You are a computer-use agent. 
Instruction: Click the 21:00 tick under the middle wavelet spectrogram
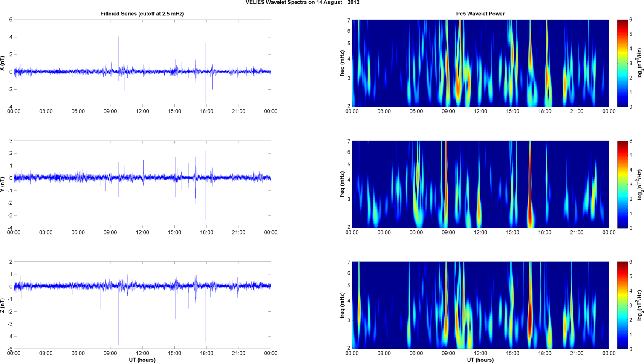pos(577,232)
